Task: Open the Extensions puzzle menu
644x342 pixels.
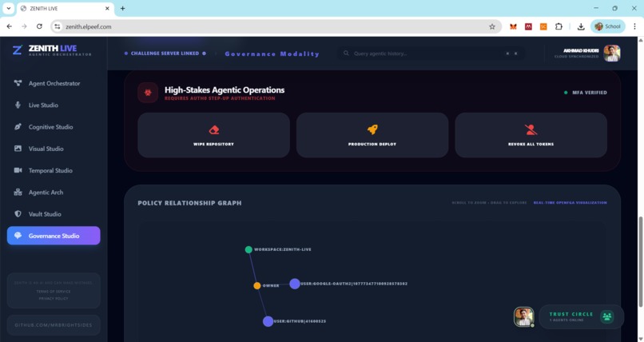Action: click(559, 26)
